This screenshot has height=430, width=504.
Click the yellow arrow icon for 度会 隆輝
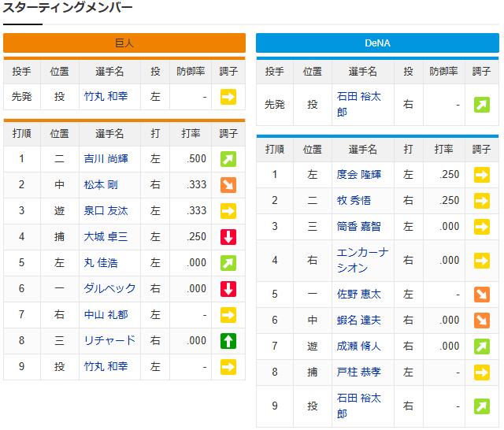(x=482, y=175)
